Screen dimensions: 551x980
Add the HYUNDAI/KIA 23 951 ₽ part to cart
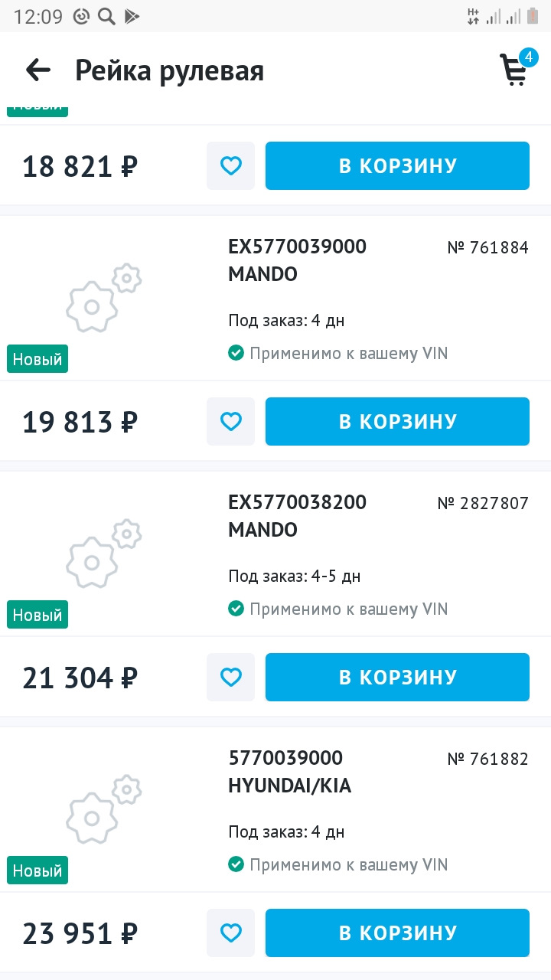[x=397, y=933]
